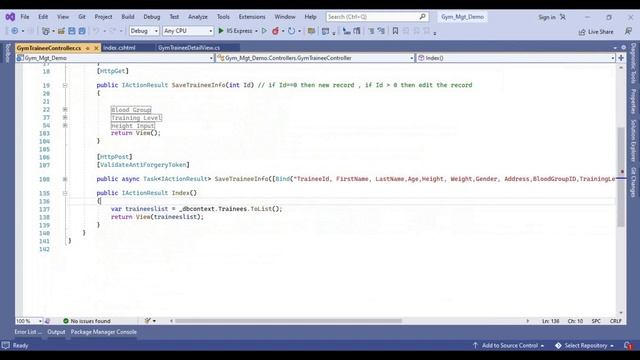
Task: Click the horizontal editor scrollbar thumb
Action: (288, 321)
